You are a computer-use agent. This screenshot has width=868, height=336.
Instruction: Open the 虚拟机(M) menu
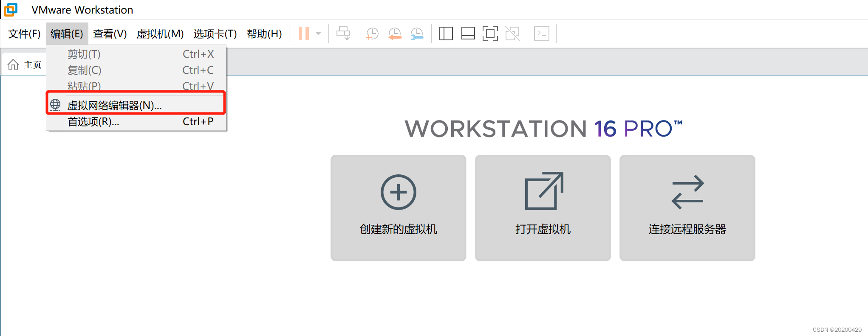click(160, 34)
